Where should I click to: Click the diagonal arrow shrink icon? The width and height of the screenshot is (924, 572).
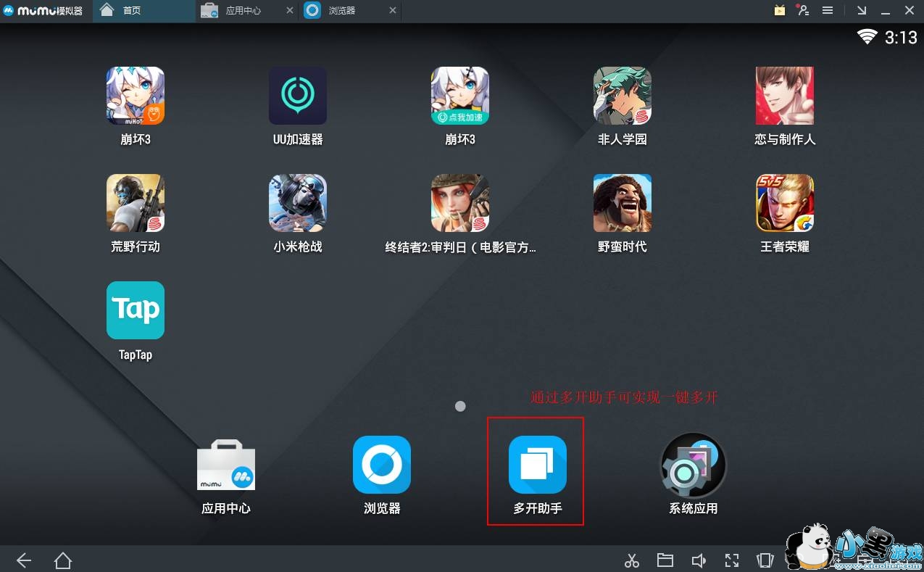pyautogui.click(x=862, y=10)
